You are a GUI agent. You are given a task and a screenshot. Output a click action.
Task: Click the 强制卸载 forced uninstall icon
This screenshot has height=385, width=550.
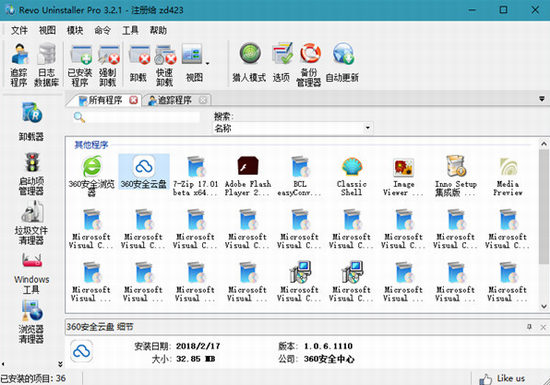pyautogui.click(x=108, y=66)
